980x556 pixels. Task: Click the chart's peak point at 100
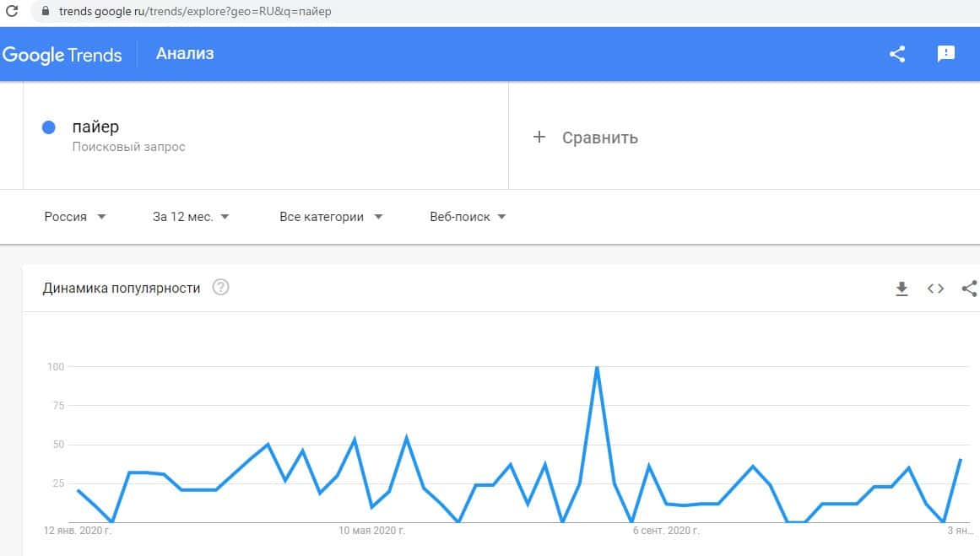coord(597,367)
